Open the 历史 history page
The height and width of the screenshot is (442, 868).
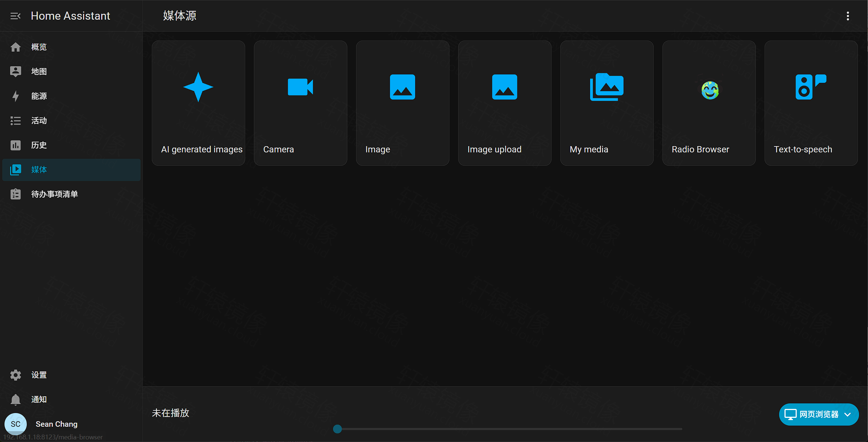click(x=71, y=145)
